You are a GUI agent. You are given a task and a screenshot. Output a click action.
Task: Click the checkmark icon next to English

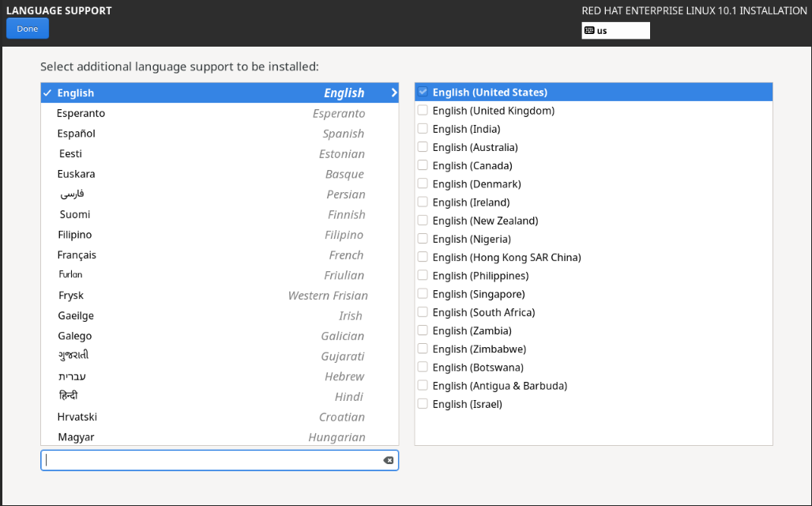(47, 92)
